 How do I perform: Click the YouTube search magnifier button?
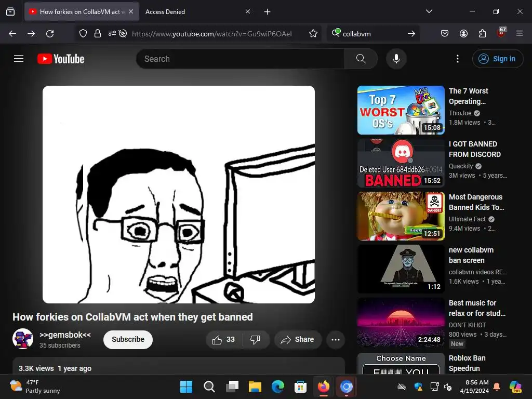(361, 59)
